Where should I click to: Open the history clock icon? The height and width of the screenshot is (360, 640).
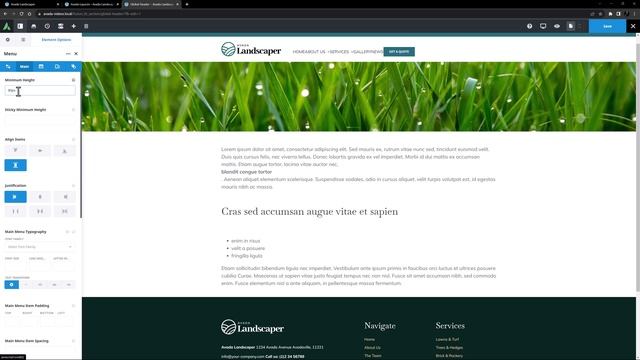47,26
